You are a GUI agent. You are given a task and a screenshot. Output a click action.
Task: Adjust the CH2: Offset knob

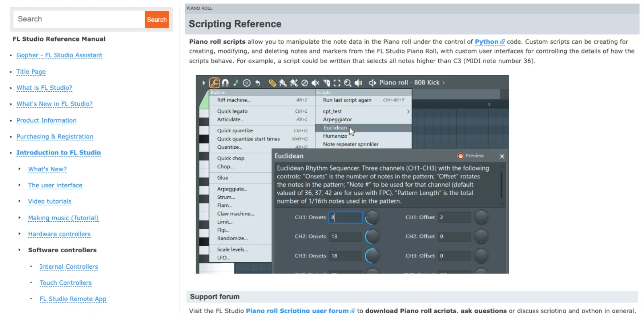(x=481, y=237)
